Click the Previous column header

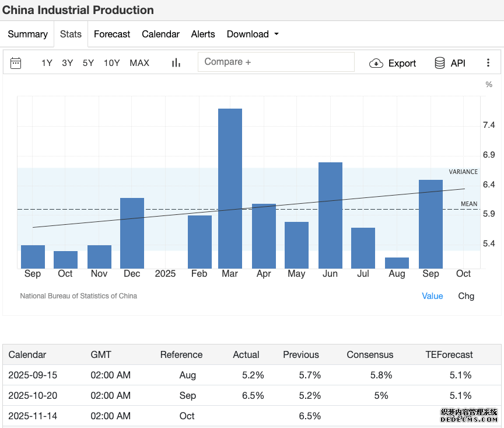(x=301, y=354)
